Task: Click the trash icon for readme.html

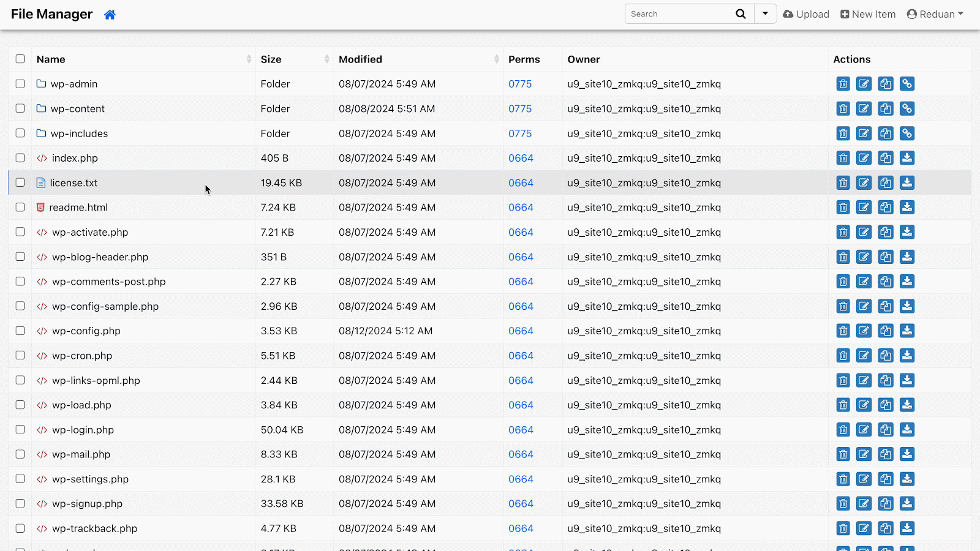Action: point(843,208)
